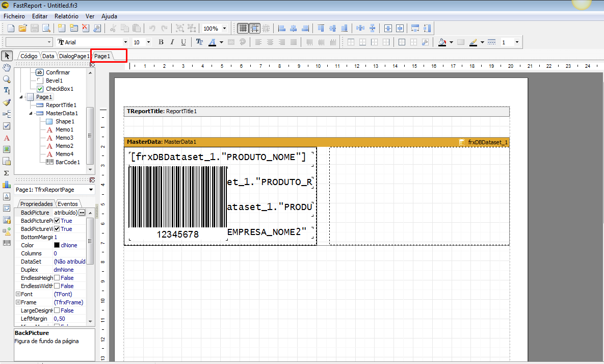Align objects' top edges
Image resolution: width=604 pixels, height=364 pixels.
pos(321,28)
